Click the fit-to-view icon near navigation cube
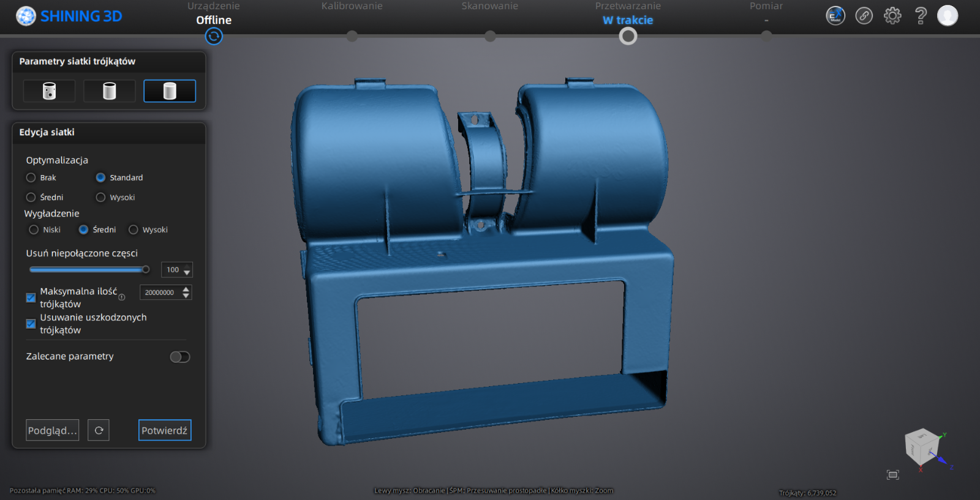 892,475
